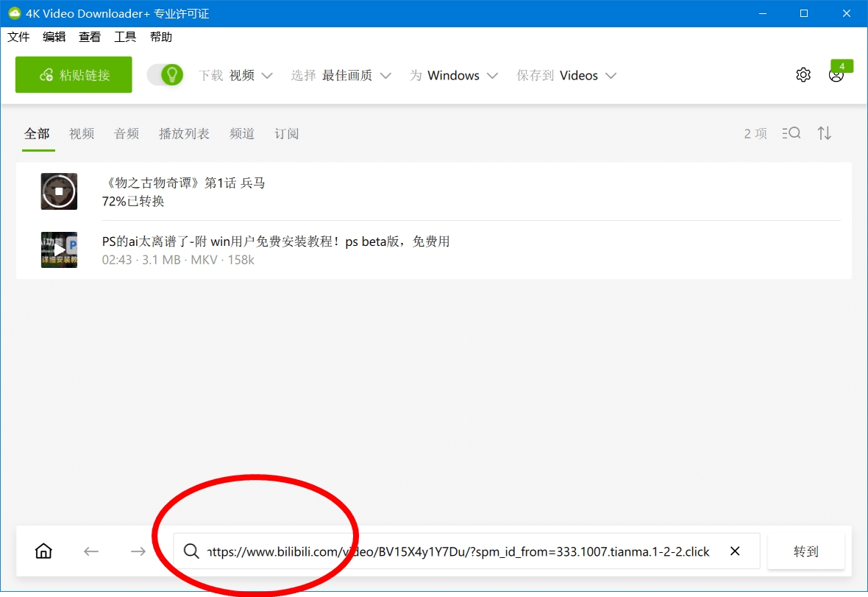
Task: Toggle the smart mode lightbulb switch
Action: click(x=165, y=75)
